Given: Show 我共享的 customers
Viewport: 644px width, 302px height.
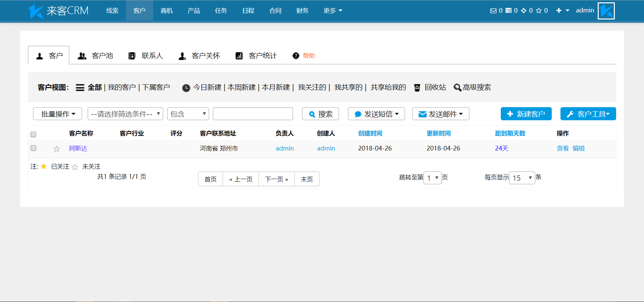Looking at the screenshot, I should click(348, 87).
